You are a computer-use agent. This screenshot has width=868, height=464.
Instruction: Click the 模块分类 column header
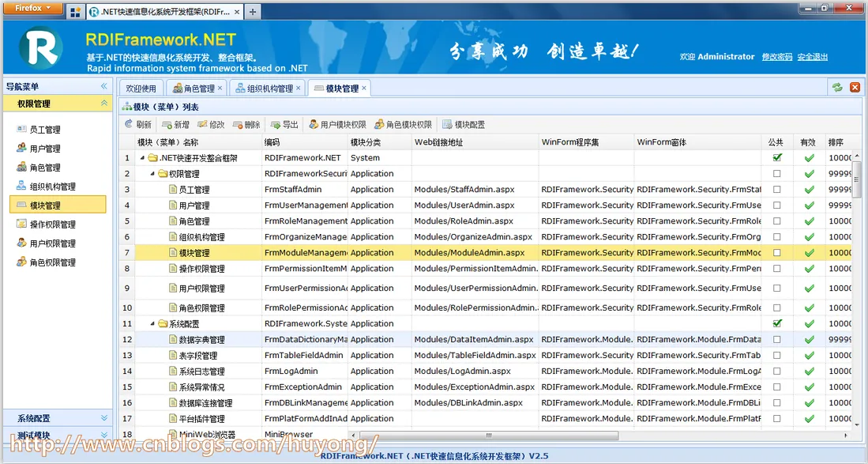pos(380,142)
